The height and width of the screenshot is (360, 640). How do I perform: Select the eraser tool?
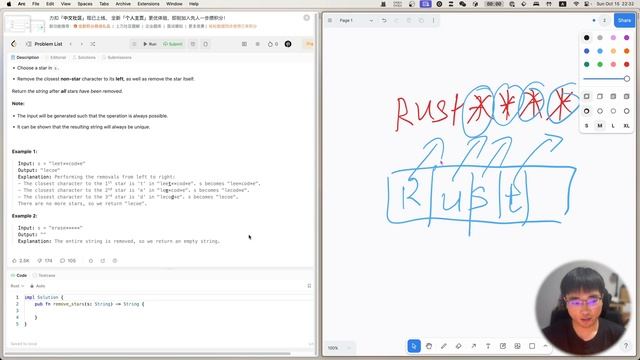pos(458,346)
